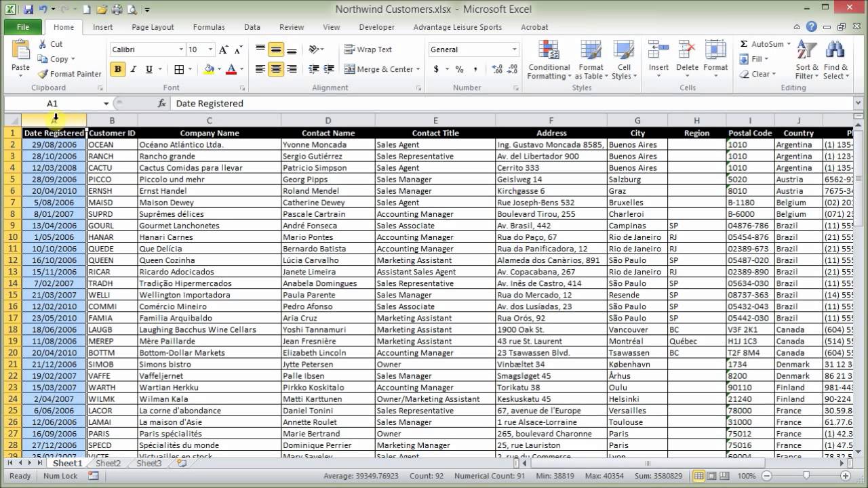Toggle Align Text Left
The height and width of the screenshot is (488, 868).
coord(260,69)
